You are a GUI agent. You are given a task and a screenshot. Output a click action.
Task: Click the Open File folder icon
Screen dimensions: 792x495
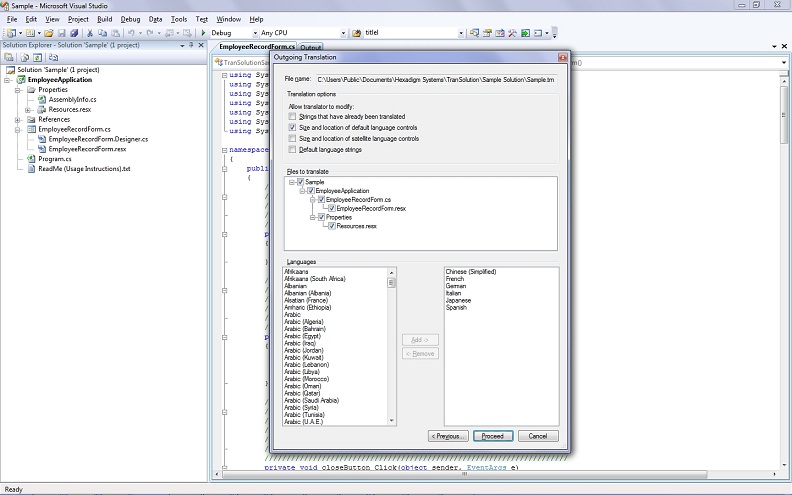coord(48,33)
